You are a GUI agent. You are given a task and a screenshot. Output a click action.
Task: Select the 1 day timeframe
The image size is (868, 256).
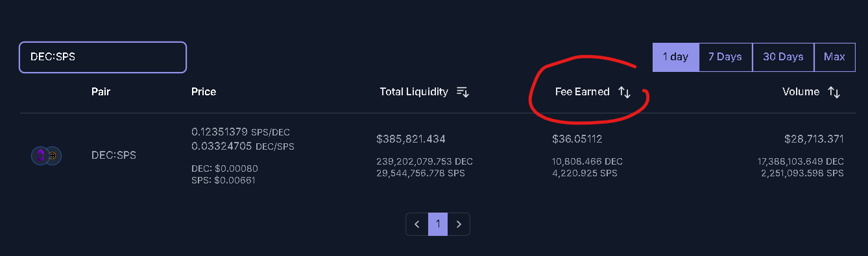(x=675, y=57)
